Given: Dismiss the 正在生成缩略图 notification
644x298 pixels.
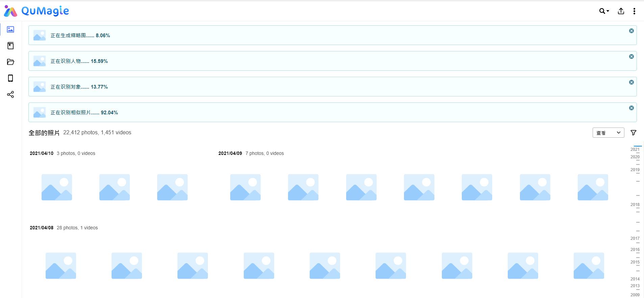Looking at the screenshot, I should (x=631, y=31).
